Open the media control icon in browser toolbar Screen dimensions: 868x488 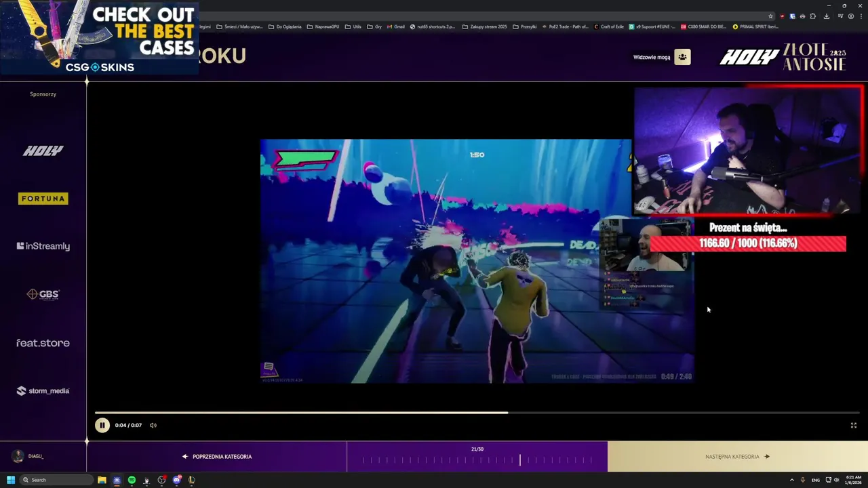click(x=841, y=16)
